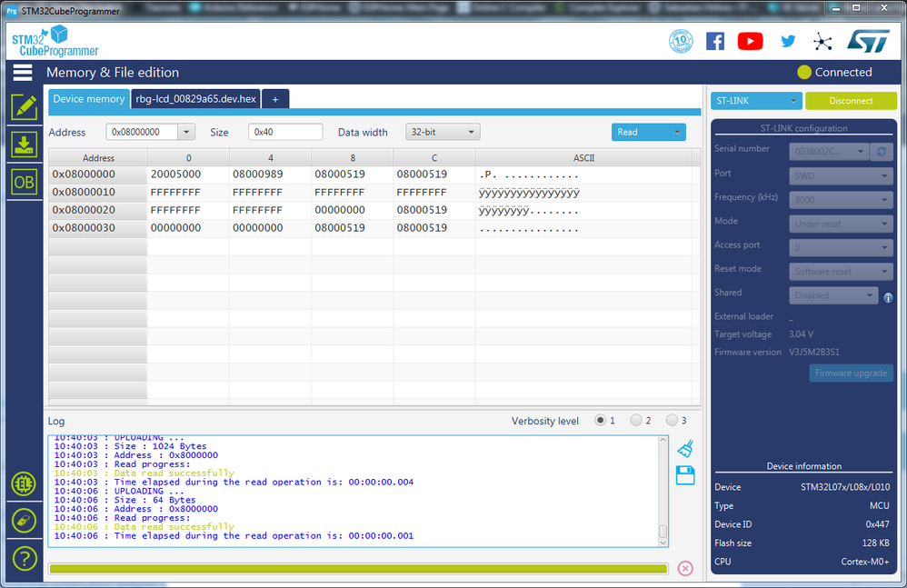This screenshot has width=907, height=588.
Task: Open the Port SWD dropdown
Action: coord(841,175)
